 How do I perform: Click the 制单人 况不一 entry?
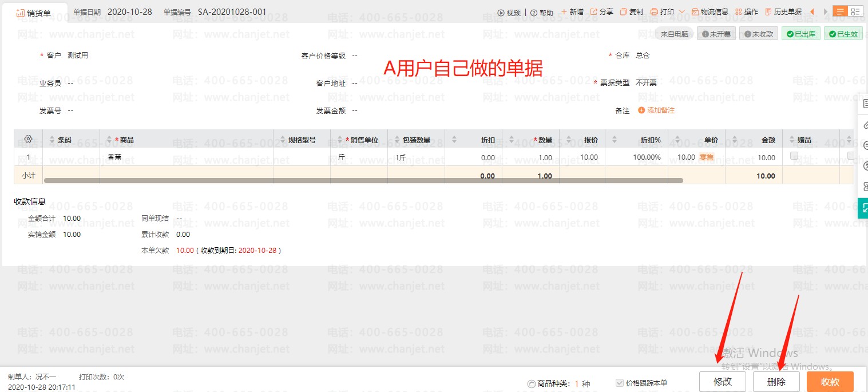tap(32, 377)
